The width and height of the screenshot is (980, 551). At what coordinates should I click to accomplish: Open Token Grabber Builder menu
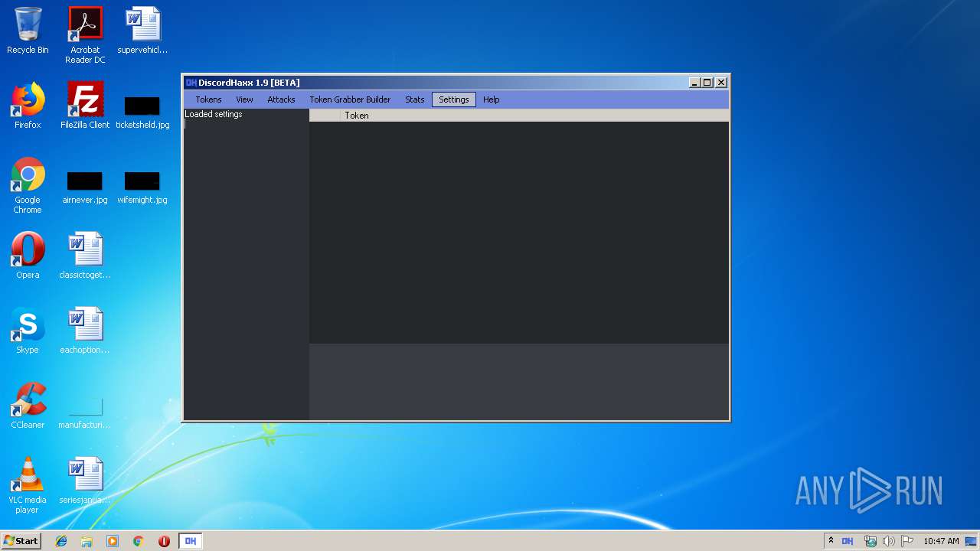tap(350, 99)
